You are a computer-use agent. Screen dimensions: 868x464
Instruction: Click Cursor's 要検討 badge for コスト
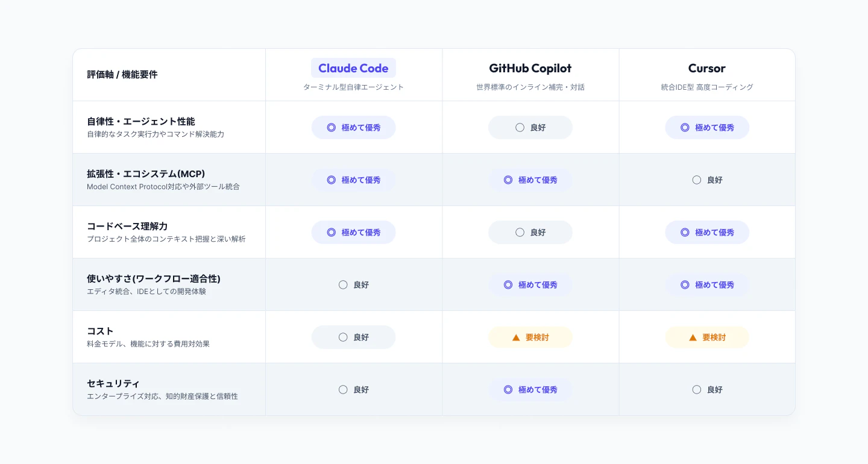click(x=707, y=337)
